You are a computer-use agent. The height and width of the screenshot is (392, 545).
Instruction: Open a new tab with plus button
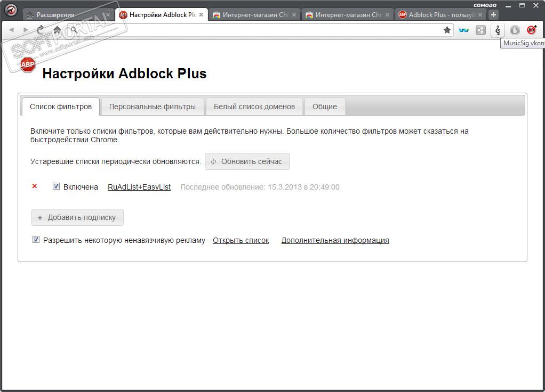(493, 14)
